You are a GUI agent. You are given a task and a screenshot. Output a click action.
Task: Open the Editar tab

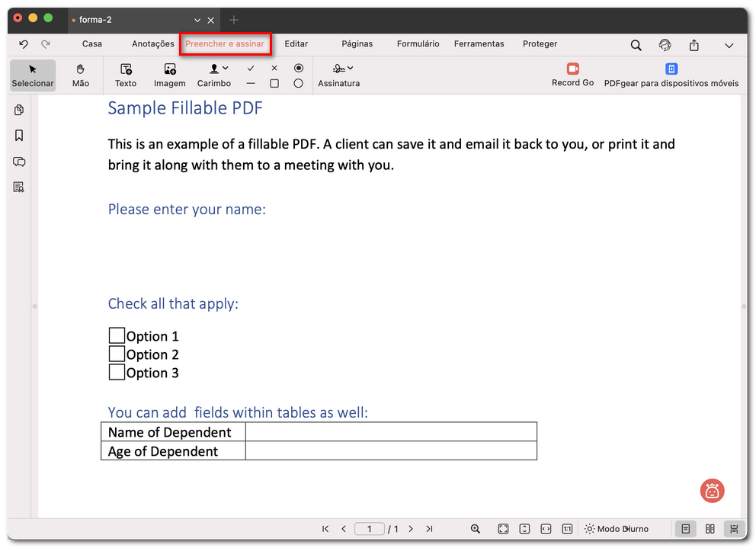pos(296,44)
